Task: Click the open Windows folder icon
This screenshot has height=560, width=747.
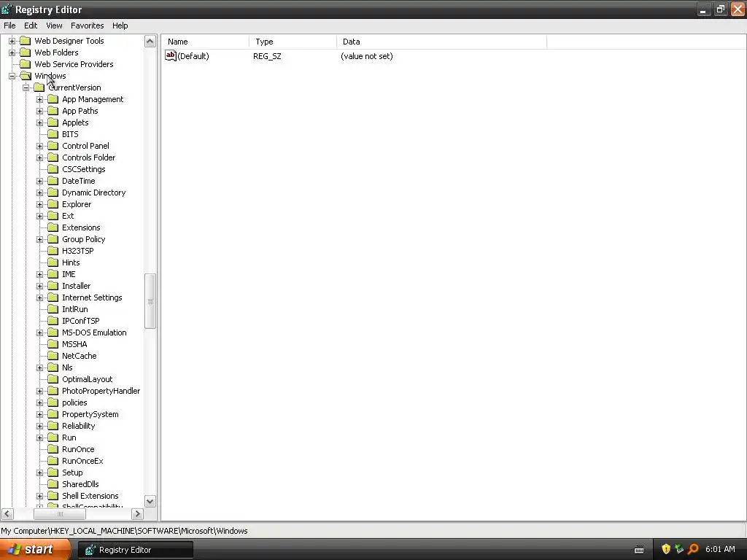Action: 26,76
